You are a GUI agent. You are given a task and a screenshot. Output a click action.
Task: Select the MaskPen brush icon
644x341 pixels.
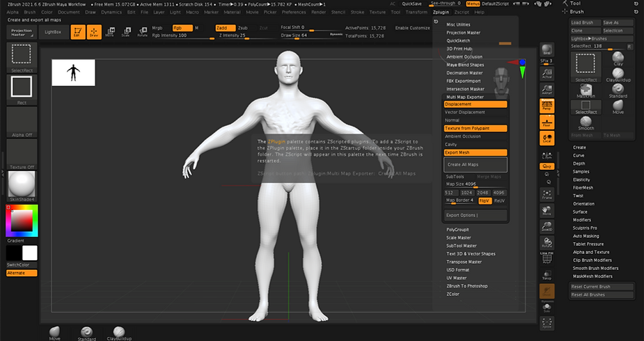pos(586,91)
